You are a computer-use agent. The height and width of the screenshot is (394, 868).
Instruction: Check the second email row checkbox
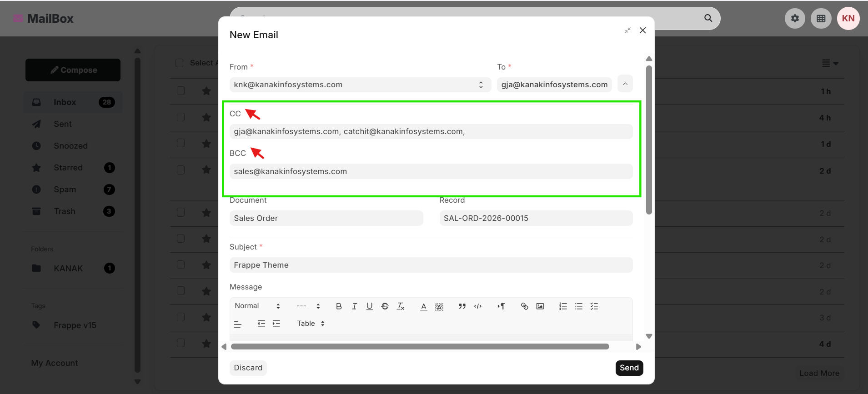click(x=181, y=117)
